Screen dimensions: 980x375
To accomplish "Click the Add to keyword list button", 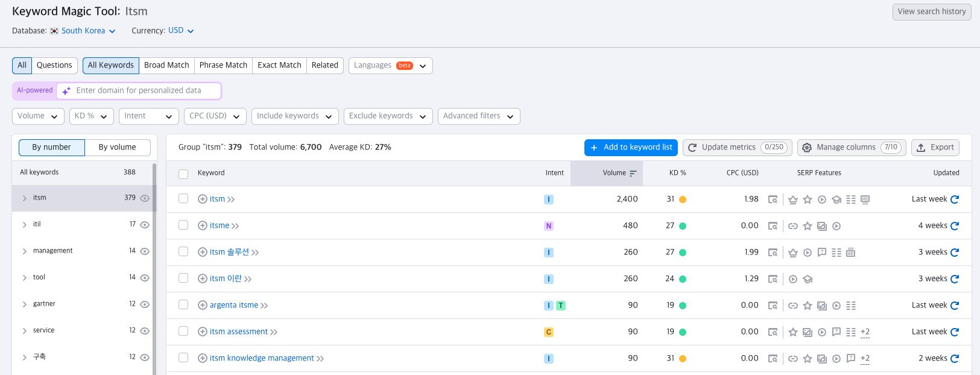I will [631, 148].
